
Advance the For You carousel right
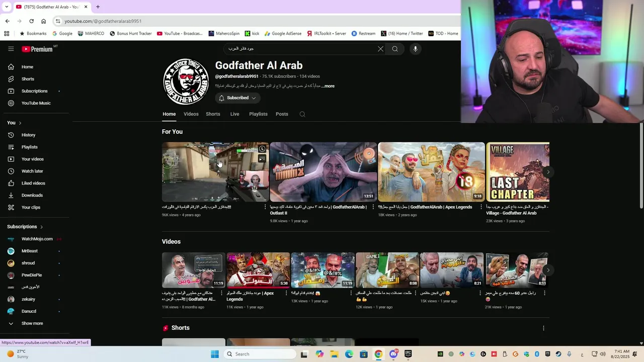pyautogui.click(x=548, y=172)
